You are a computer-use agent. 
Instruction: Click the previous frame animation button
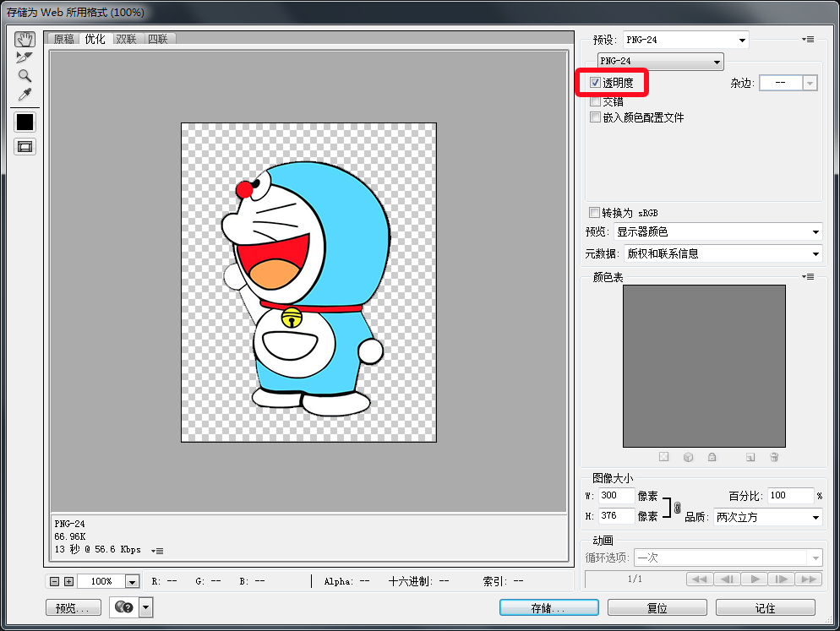(727, 579)
